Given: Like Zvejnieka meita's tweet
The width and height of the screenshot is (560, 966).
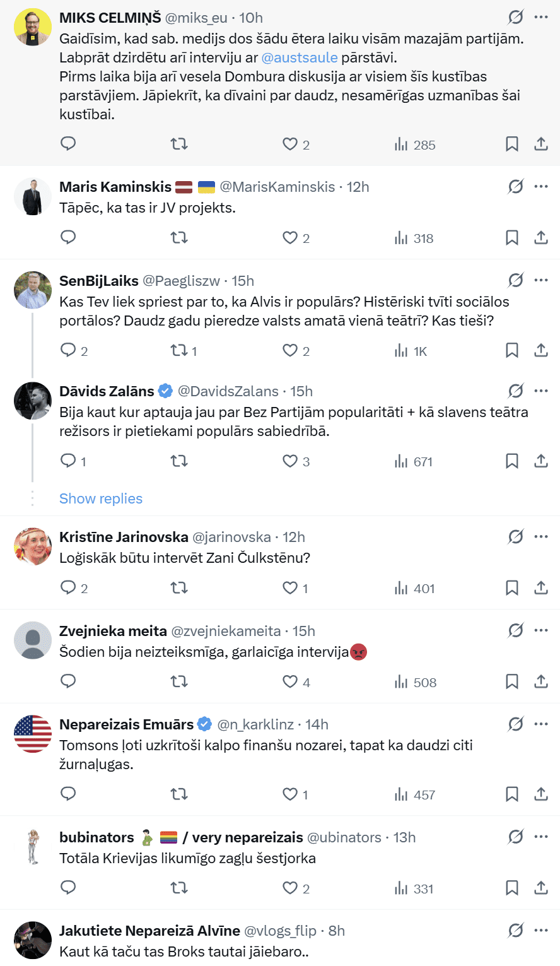Looking at the screenshot, I should 290,682.
